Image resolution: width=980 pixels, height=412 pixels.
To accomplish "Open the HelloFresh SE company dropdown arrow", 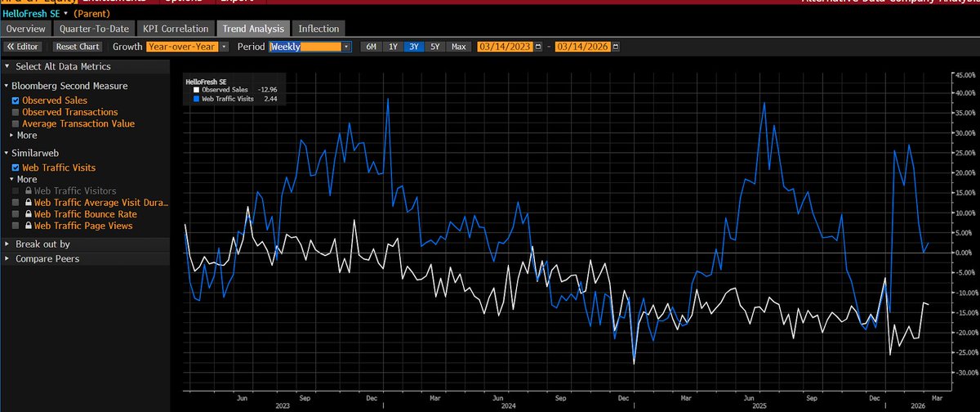I will click(x=65, y=15).
